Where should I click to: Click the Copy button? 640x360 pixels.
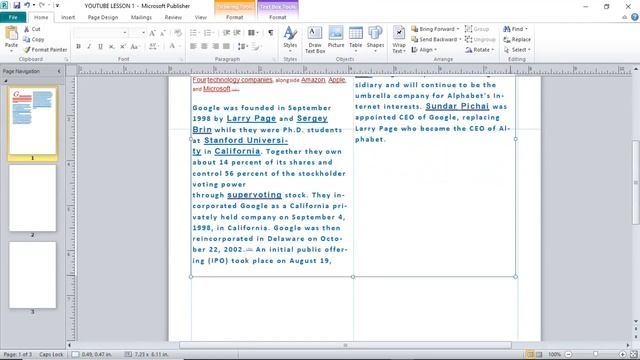click(x=34, y=39)
